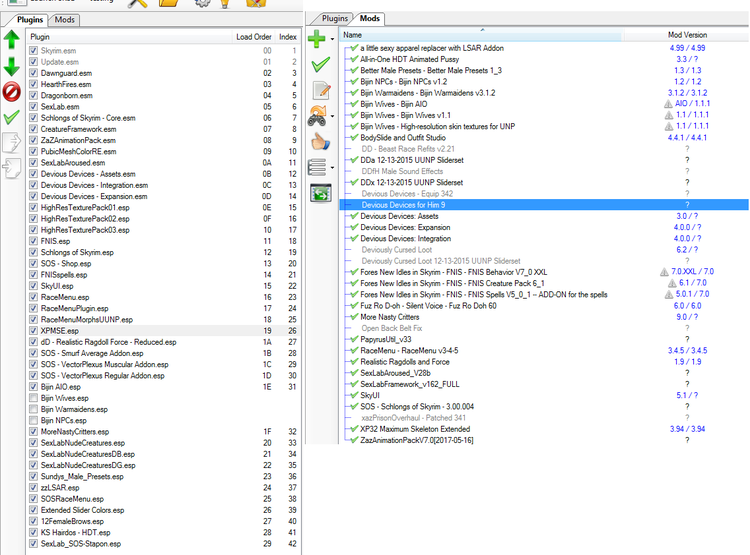
Task: Click version link 3.94 / 3.94 for XP32 skeleton
Action: coord(687,429)
